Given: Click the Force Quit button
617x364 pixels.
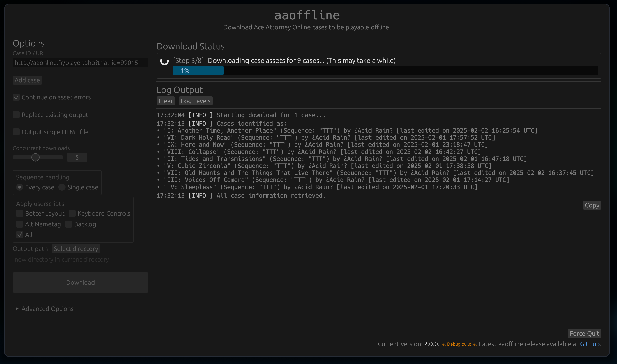Looking at the screenshot, I should click(x=584, y=333).
